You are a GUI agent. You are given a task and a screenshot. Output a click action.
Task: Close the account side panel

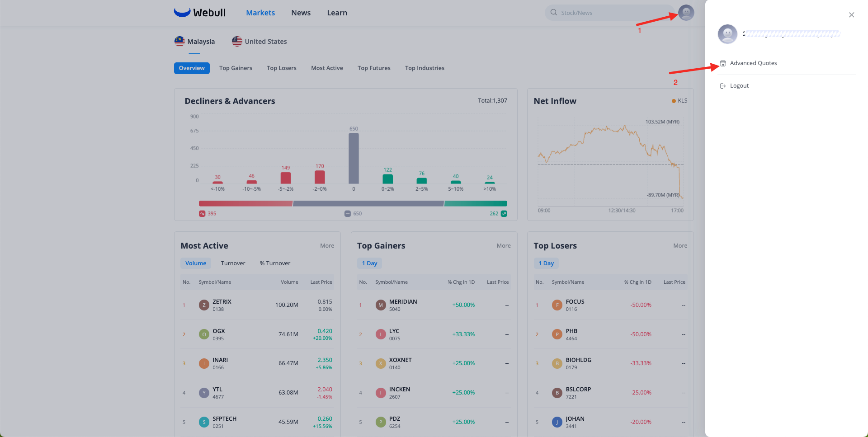(x=851, y=15)
